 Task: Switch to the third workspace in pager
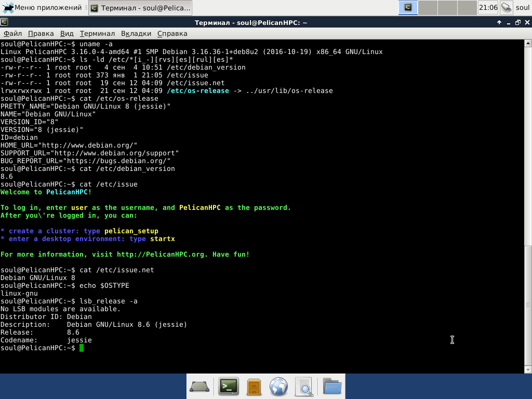[447, 7]
